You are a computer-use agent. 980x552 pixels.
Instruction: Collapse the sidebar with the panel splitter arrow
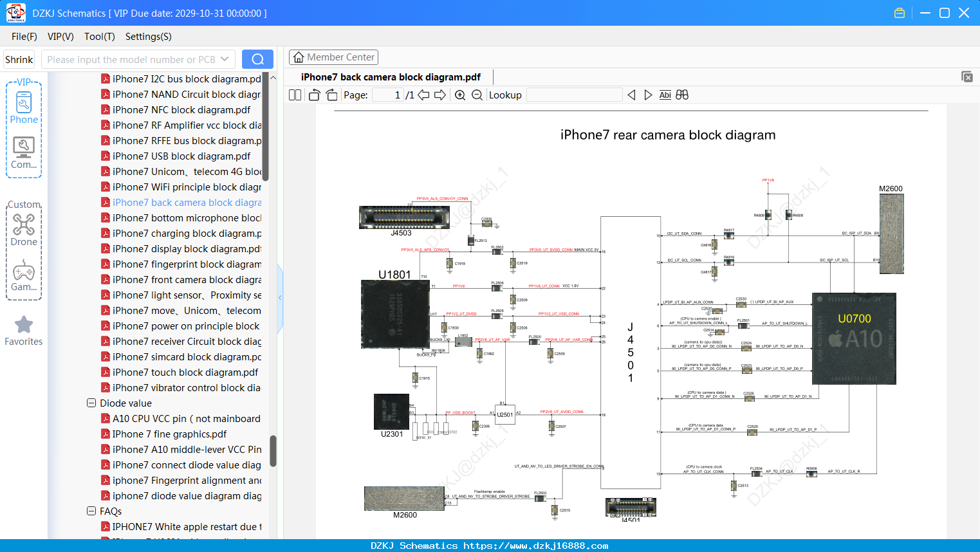click(x=280, y=297)
